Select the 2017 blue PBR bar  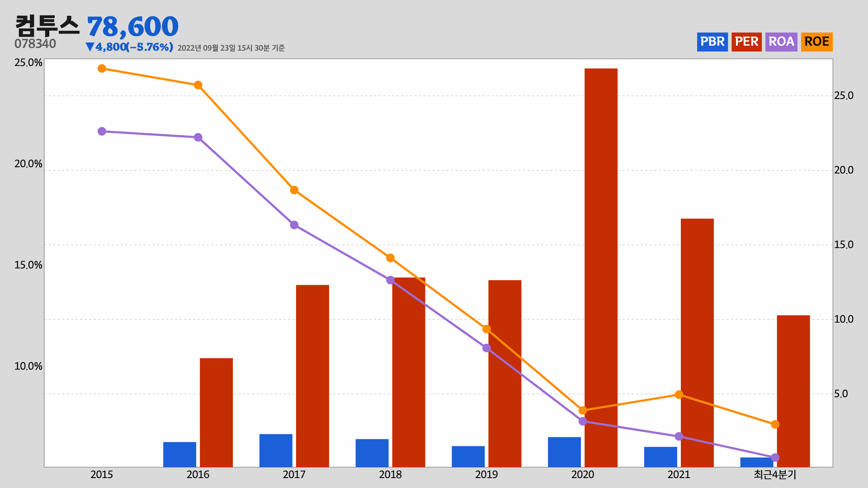(x=276, y=450)
